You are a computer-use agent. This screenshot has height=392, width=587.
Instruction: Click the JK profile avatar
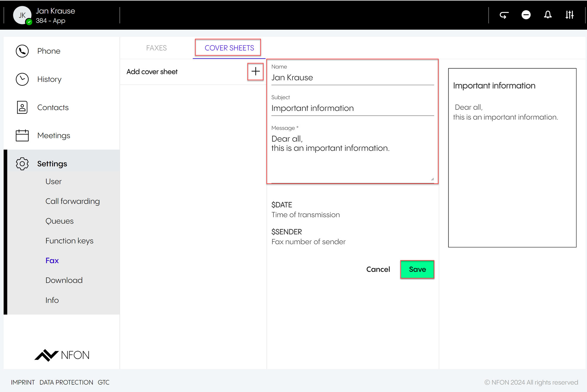click(22, 15)
